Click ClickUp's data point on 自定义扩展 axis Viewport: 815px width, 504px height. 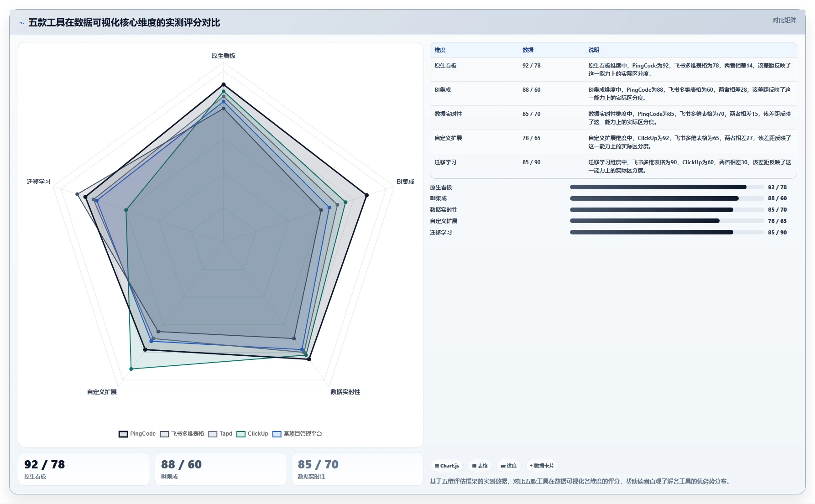(131, 369)
